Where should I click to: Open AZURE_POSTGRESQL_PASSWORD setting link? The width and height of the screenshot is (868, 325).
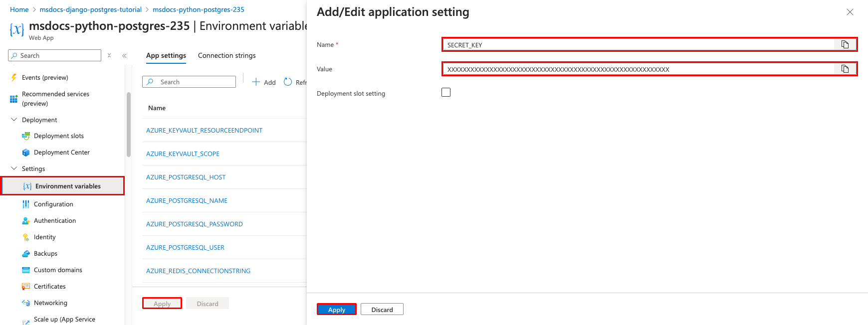point(195,224)
